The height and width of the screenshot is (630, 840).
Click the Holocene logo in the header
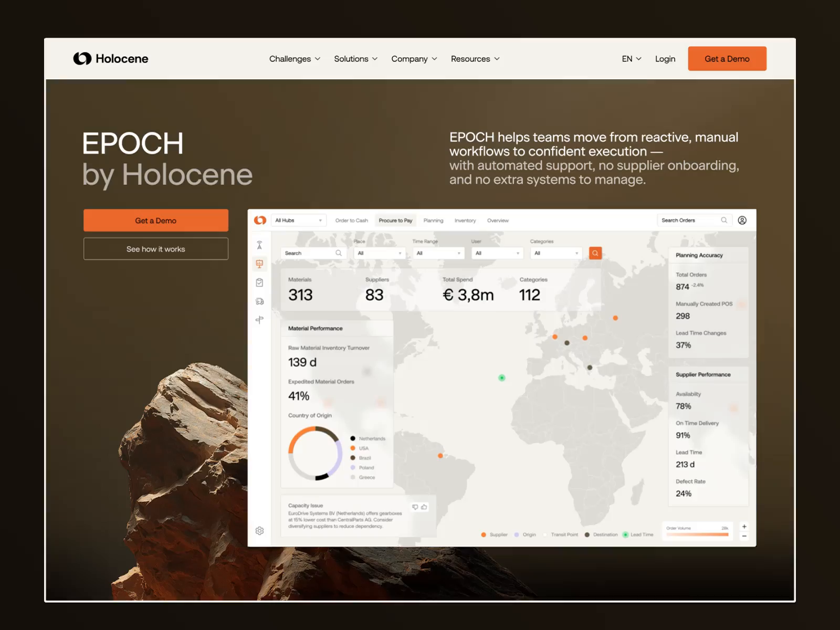tap(111, 59)
